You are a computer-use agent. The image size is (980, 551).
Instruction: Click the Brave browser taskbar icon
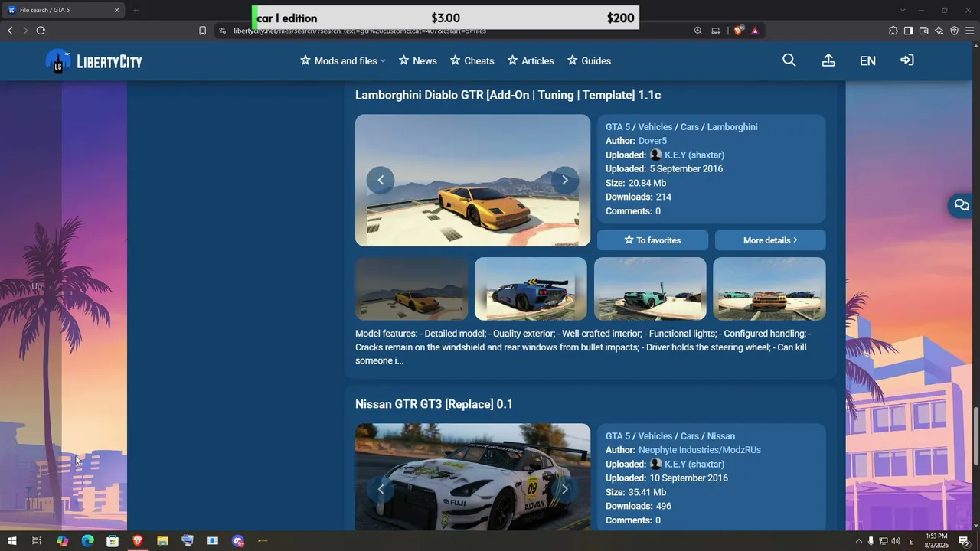point(138,541)
